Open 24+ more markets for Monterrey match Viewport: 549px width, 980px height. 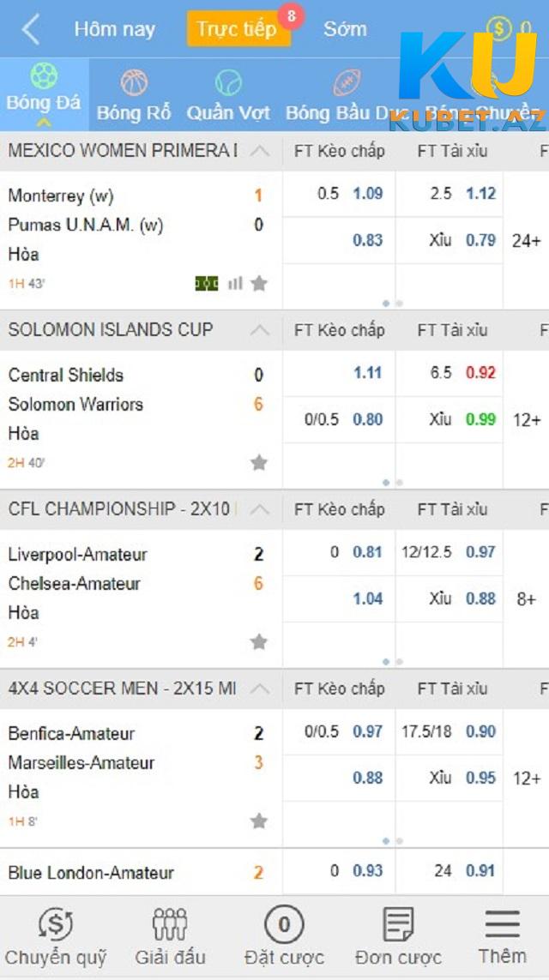(x=526, y=241)
